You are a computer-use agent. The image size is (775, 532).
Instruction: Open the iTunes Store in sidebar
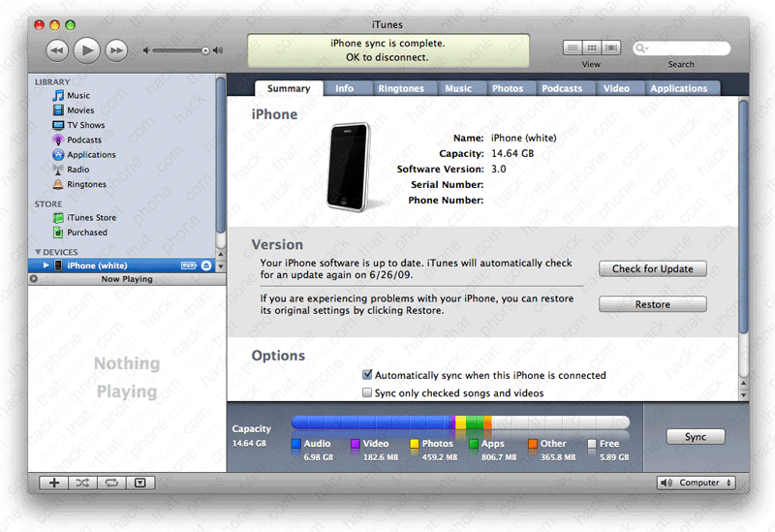click(91, 218)
